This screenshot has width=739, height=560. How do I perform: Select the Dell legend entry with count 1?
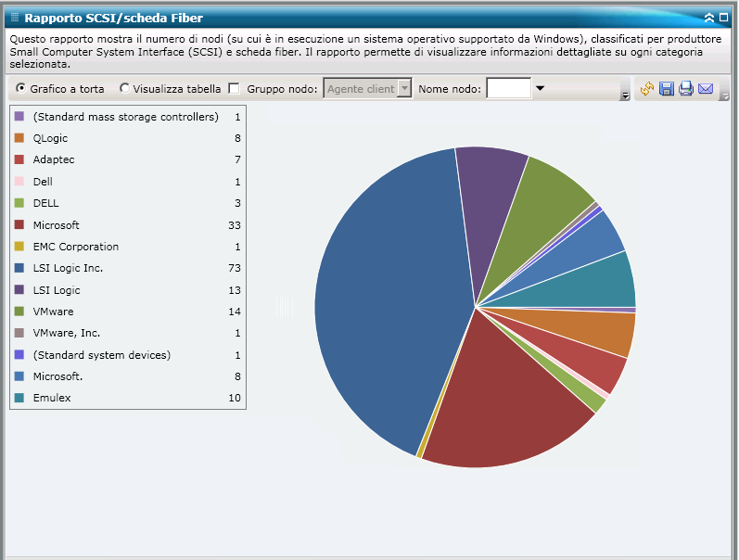click(x=128, y=182)
